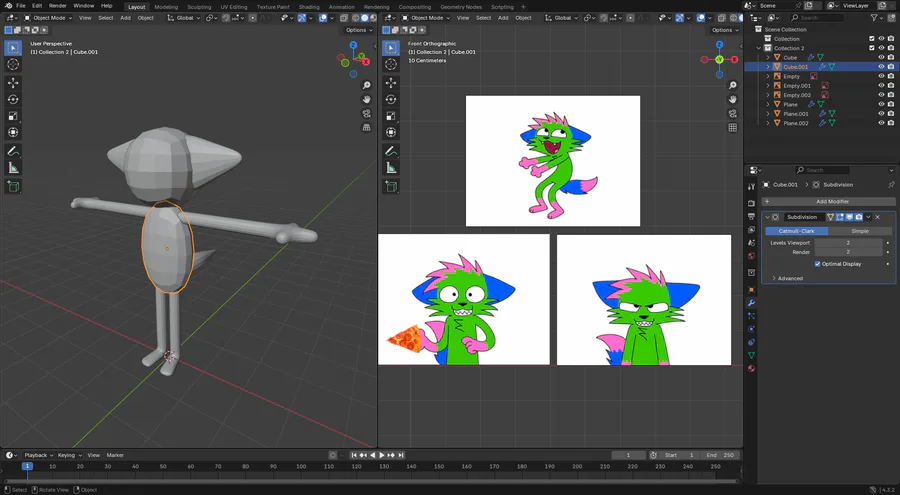Toggle exclude checkbox for Collection 2

[872, 48]
